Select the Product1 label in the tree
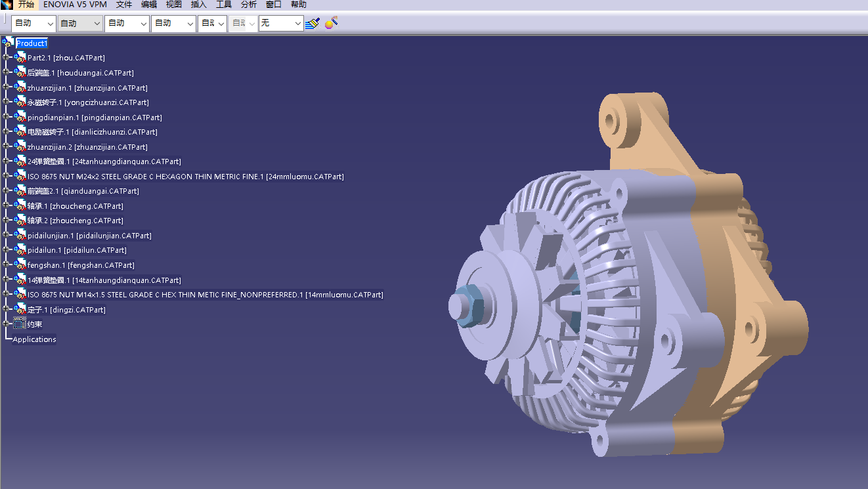This screenshot has width=868, height=489. pos(32,43)
